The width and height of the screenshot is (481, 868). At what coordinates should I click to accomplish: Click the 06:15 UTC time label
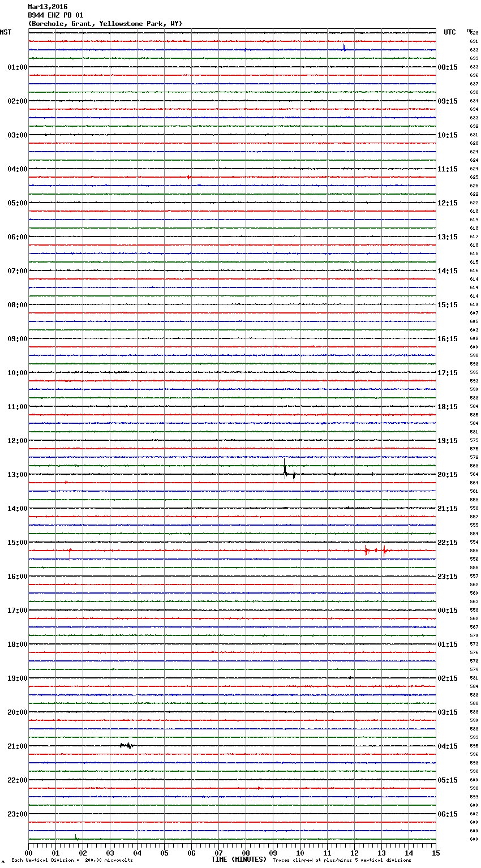[448, 814]
